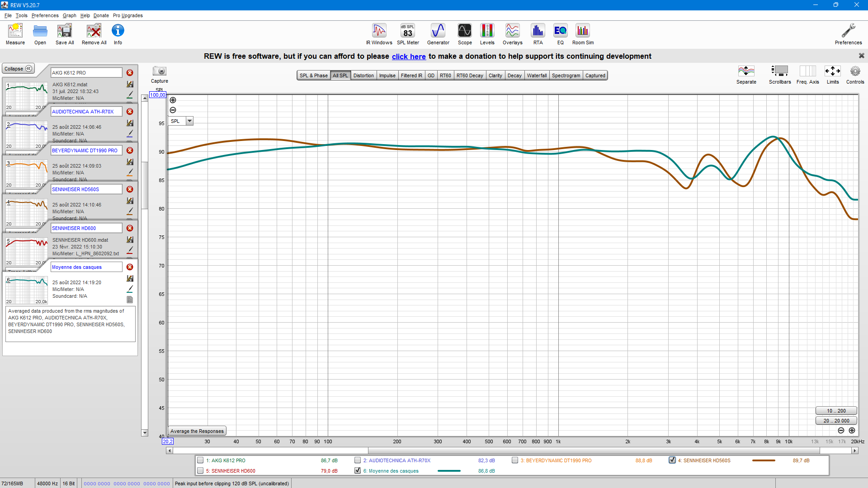Open the Scope tool
868x488 pixels.
pos(465,34)
